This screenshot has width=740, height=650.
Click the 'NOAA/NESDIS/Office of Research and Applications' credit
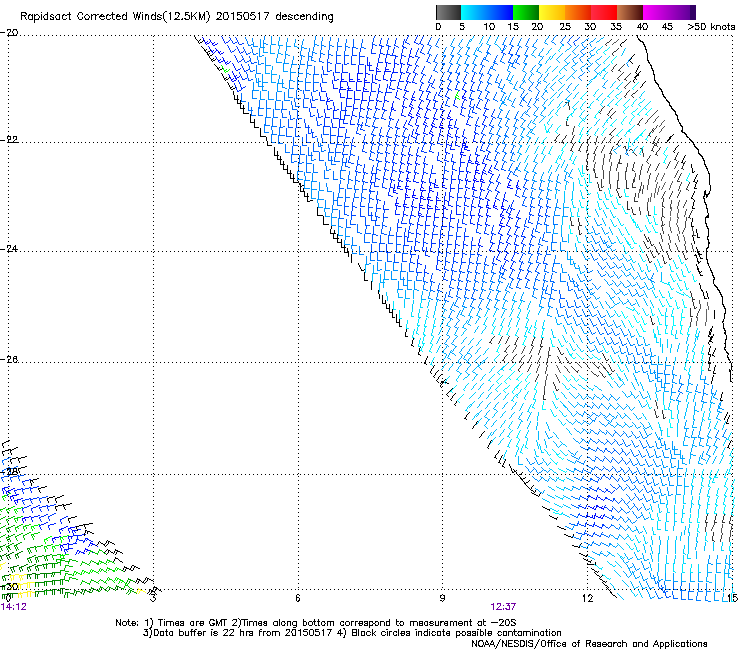pos(589,644)
